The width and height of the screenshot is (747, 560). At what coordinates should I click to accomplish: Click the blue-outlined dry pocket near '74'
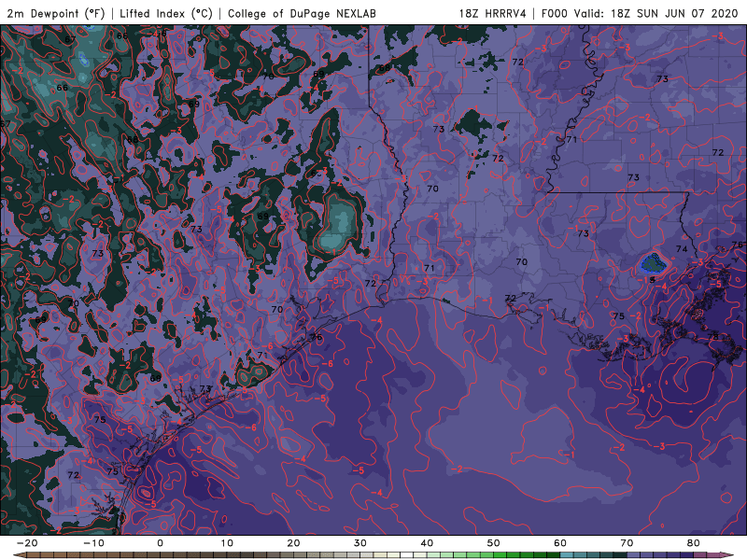pyautogui.click(x=652, y=264)
